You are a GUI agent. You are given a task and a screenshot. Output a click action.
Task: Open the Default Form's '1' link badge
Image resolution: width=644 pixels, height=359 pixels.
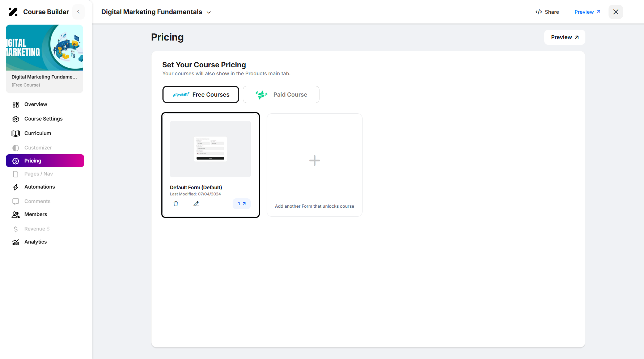(242, 204)
